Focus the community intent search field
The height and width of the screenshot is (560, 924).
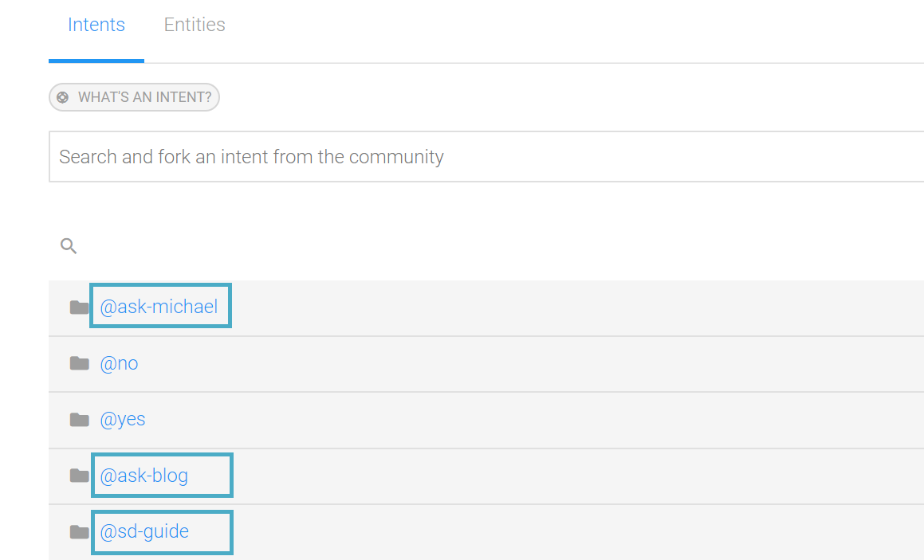pyautogui.click(x=486, y=157)
